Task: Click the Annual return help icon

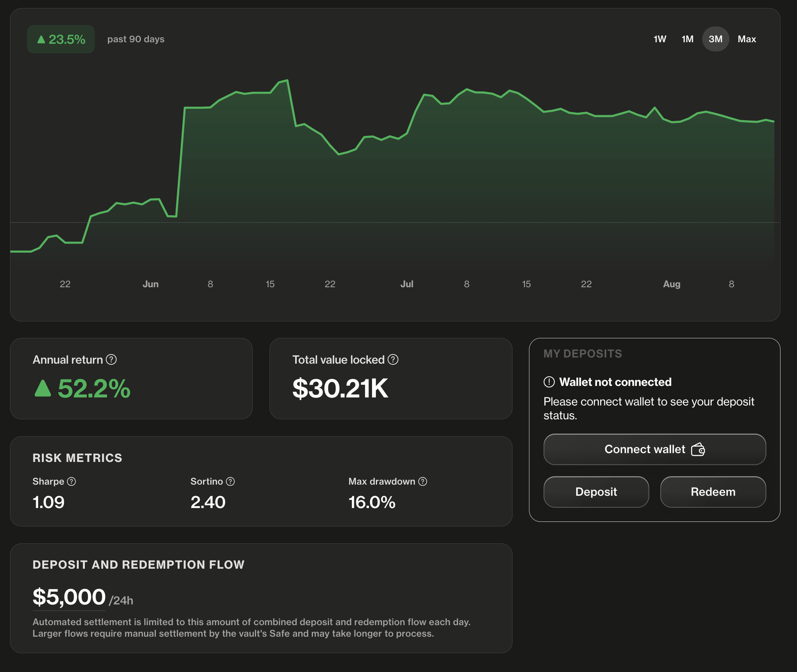Action: click(x=111, y=360)
